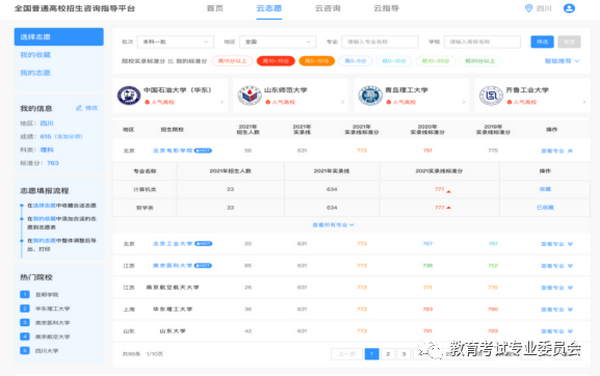Switch to the 云咨询 tab
Screen dimensions: 600x376
328,8
